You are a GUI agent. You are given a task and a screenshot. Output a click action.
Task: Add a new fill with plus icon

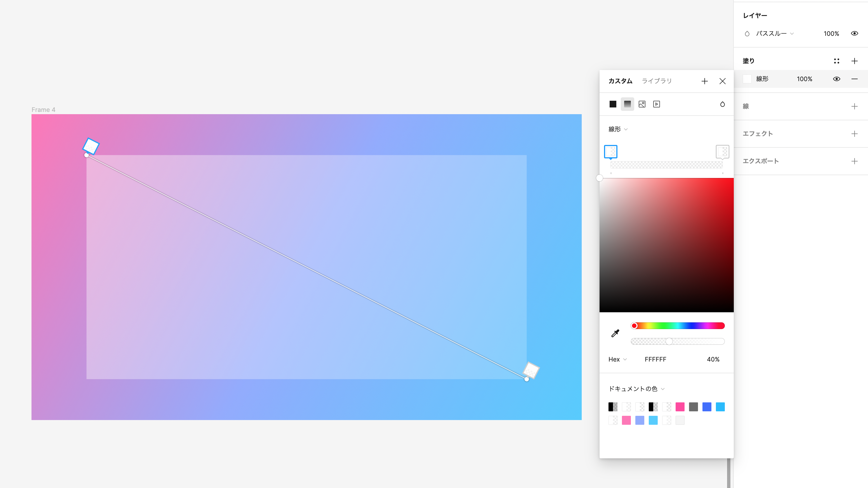(854, 61)
